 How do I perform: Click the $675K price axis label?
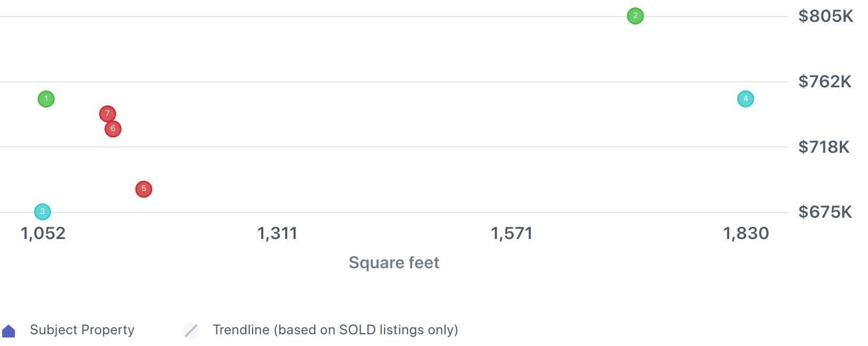click(825, 212)
